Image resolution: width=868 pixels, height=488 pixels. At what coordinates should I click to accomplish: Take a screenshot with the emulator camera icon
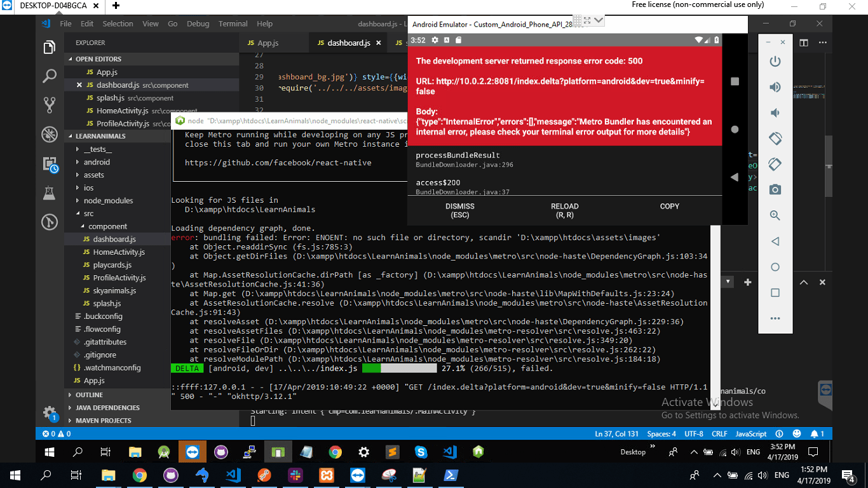point(775,189)
